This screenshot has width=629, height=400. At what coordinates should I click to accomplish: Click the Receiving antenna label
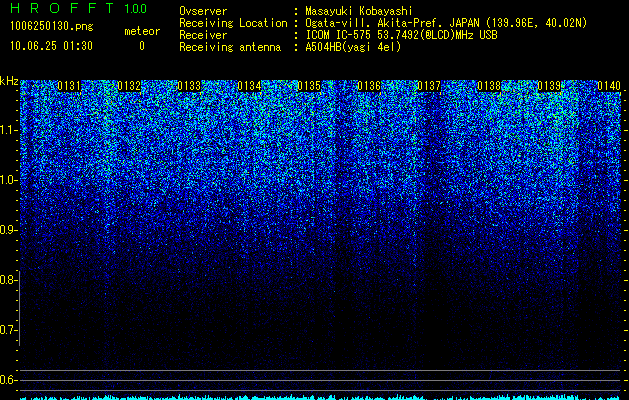pos(230,47)
